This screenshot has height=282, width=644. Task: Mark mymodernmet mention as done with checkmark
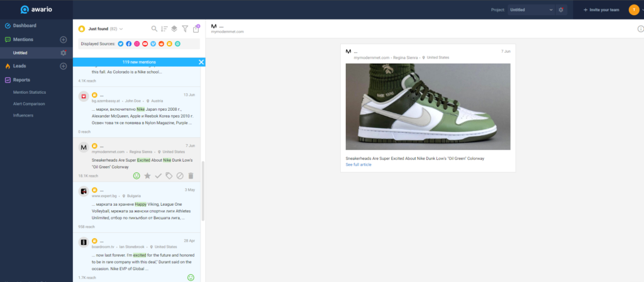[158, 176]
